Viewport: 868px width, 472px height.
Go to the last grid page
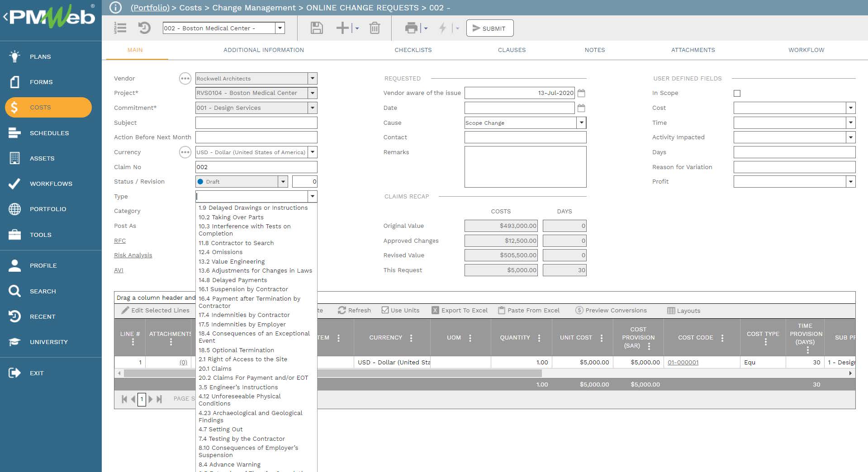(159, 399)
